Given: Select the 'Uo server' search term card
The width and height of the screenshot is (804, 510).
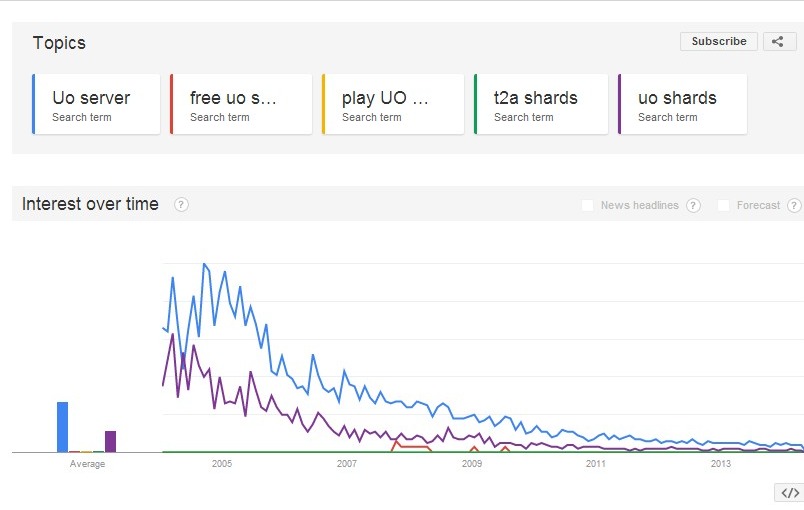Looking at the screenshot, I should pos(96,104).
